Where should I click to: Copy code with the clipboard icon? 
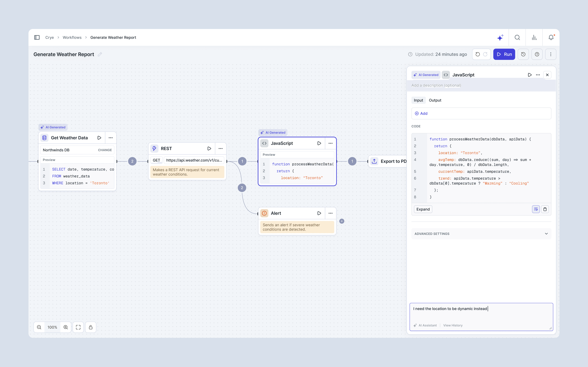545,209
